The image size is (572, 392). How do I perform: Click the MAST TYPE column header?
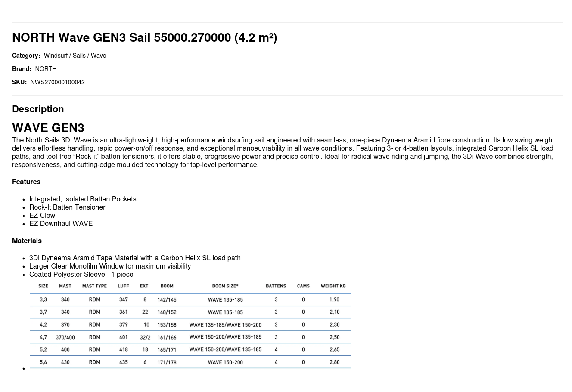tap(94, 286)
